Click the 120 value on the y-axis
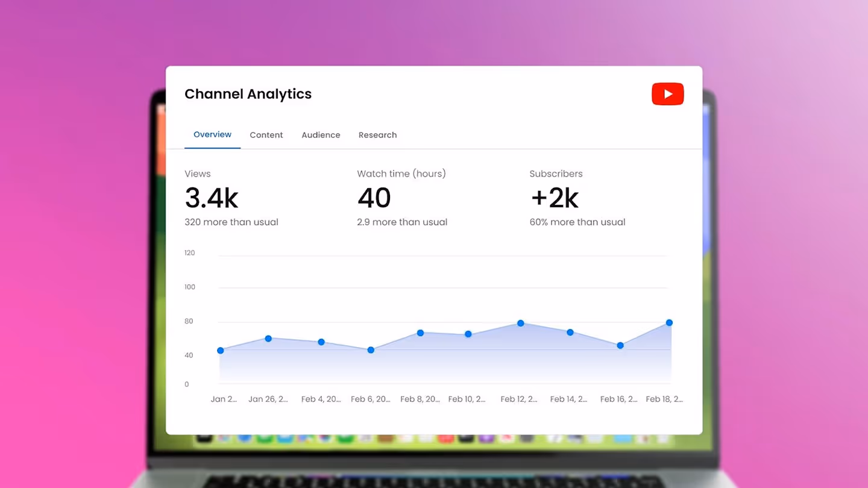Viewport: 868px width, 488px height. pos(189,253)
